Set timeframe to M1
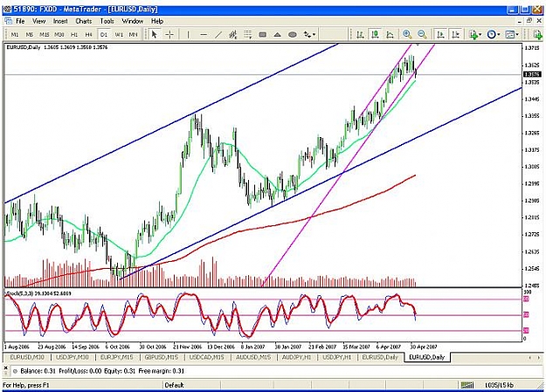This screenshot has width=546, height=392. pyautogui.click(x=15, y=34)
